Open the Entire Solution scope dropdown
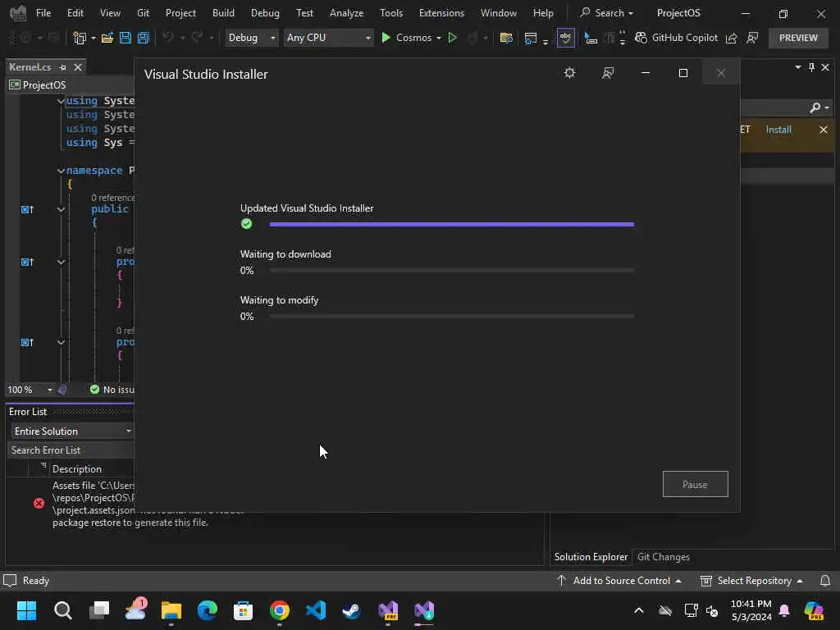Screen dimensions: 840x630 point(72,431)
